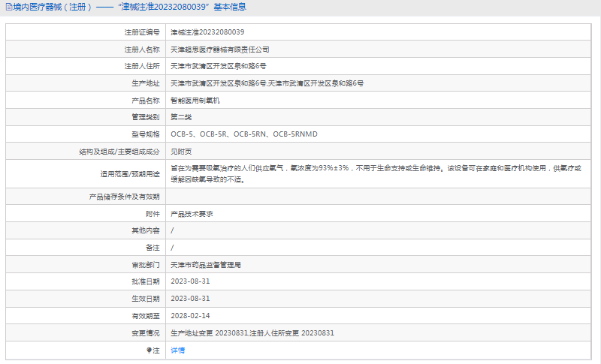Viewport: 601px width, 364px height.
Task: Click the 型号规格 label
Action: (146, 134)
